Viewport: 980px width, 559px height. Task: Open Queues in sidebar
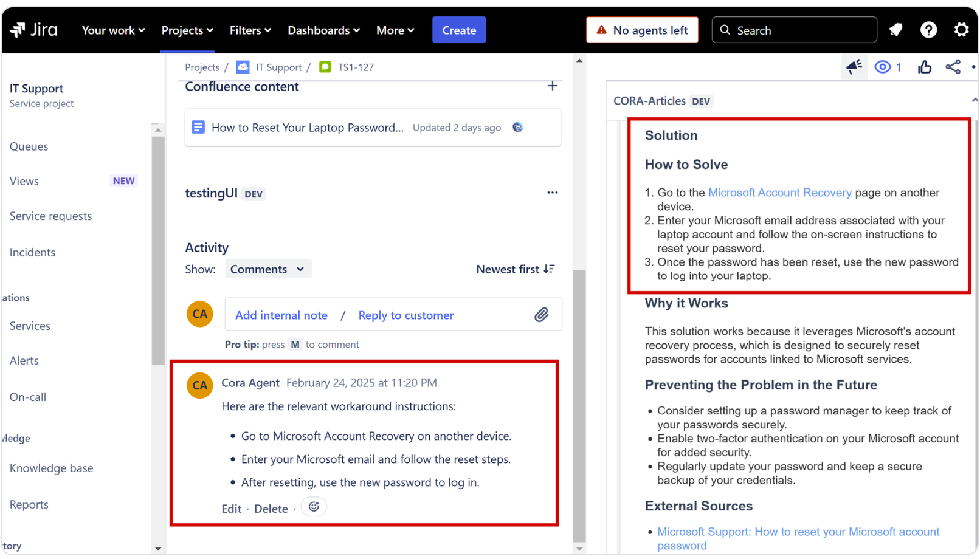click(x=29, y=146)
